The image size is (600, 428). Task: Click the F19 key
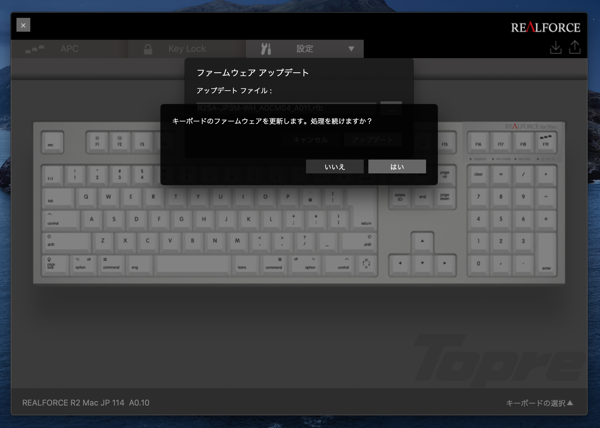546,142
